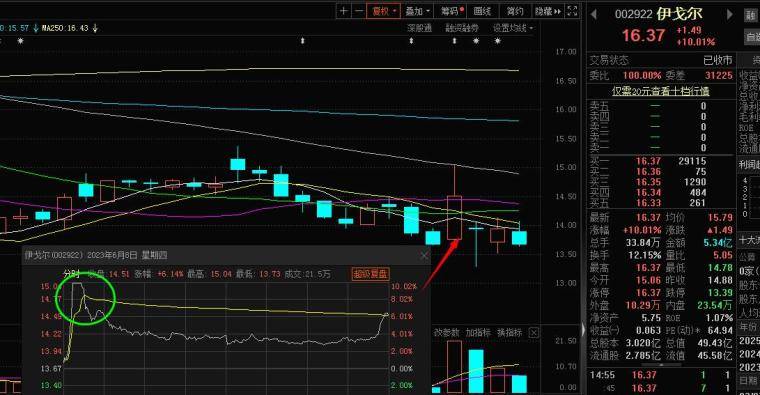Click the 画线 drawing tool button

[x=482, y=11]
